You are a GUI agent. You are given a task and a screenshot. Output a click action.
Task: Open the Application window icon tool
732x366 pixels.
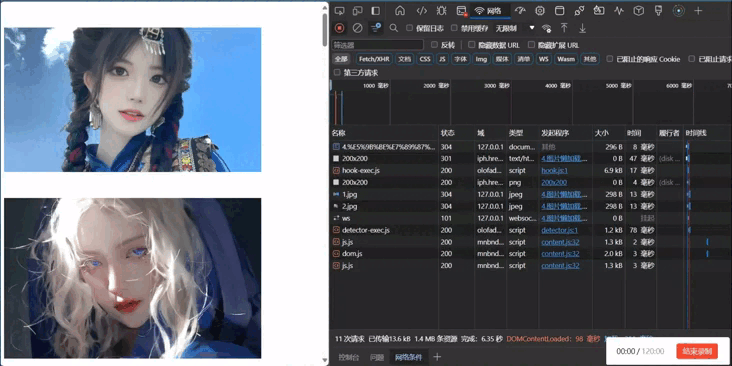[559, 11]
